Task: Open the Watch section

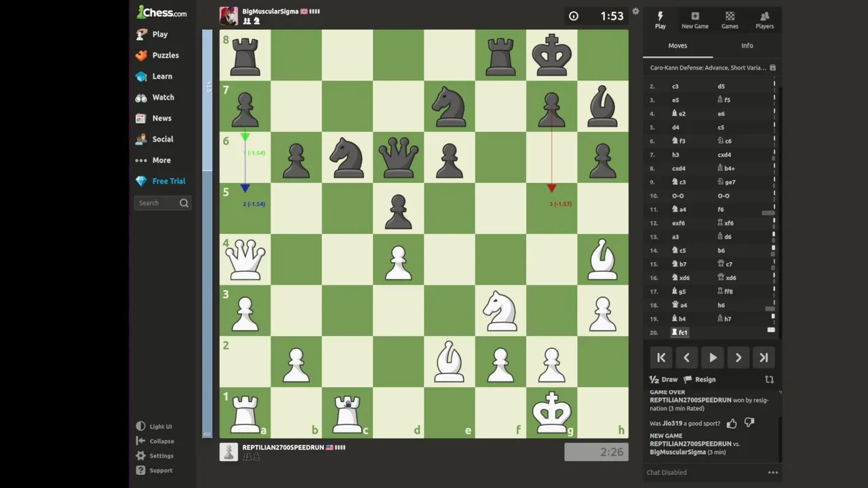Action: click(155, 97)
